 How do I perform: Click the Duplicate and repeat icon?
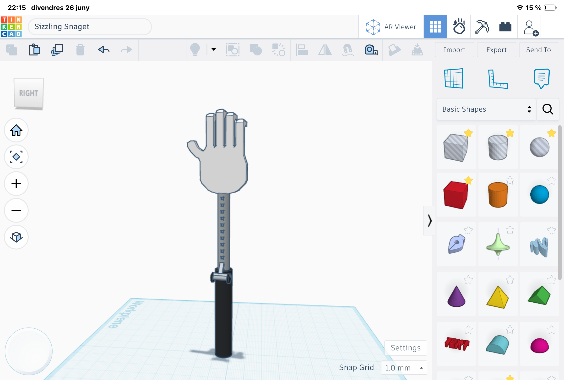tap(57, 50)
